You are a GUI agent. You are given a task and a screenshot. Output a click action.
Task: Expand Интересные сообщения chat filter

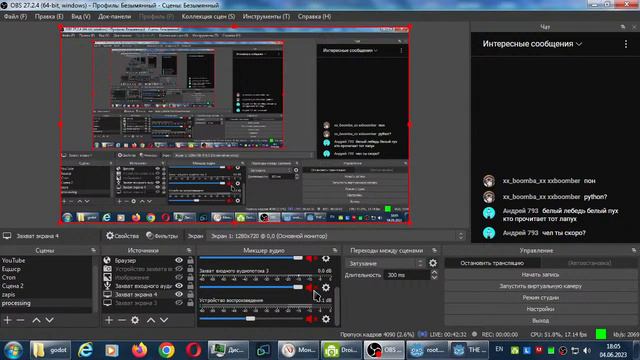pyautogui.click(x=532, y=44)
